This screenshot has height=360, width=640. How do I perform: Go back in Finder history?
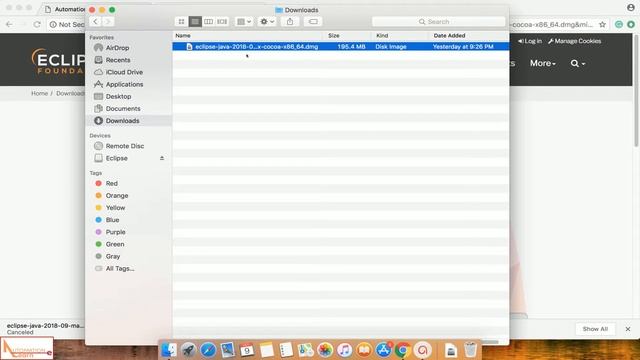(x=96, y=22)
